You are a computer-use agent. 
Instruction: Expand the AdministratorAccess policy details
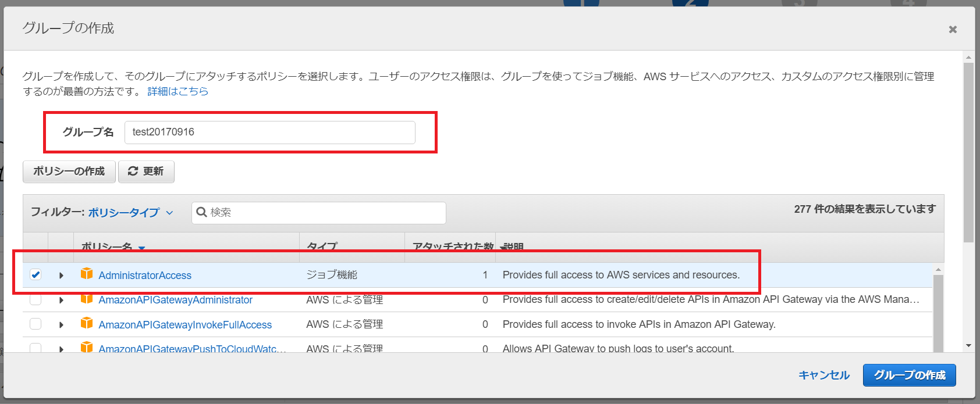coord(61,275)
